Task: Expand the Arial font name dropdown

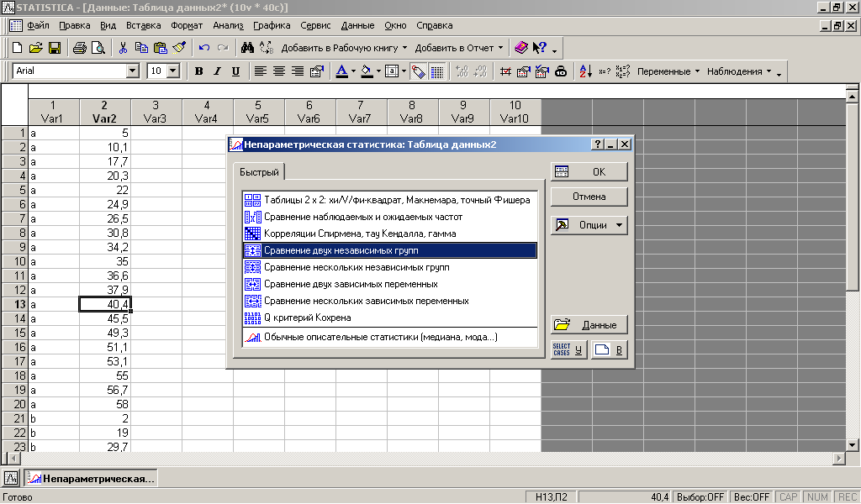Action: [132, 71]
